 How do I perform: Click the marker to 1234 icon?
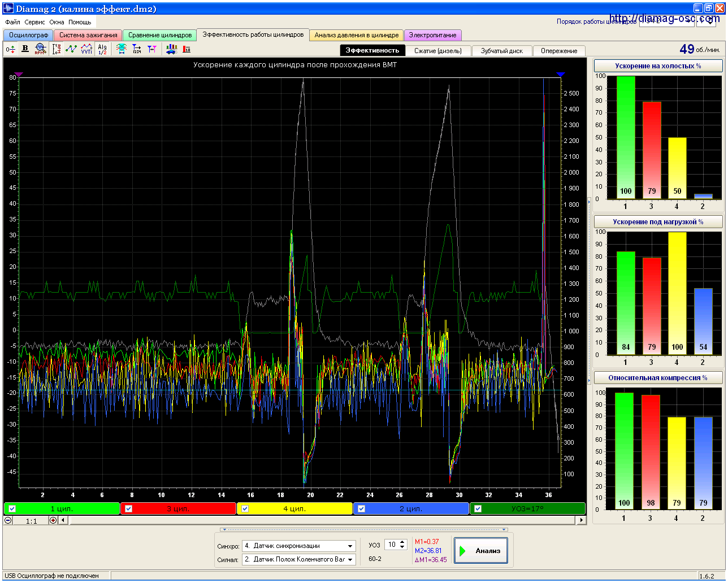[x=137, y=49]
